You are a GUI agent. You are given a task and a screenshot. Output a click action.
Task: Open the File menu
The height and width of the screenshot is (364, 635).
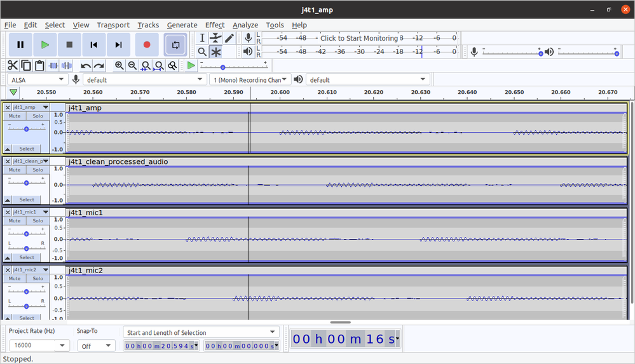(x=10, y=25)
